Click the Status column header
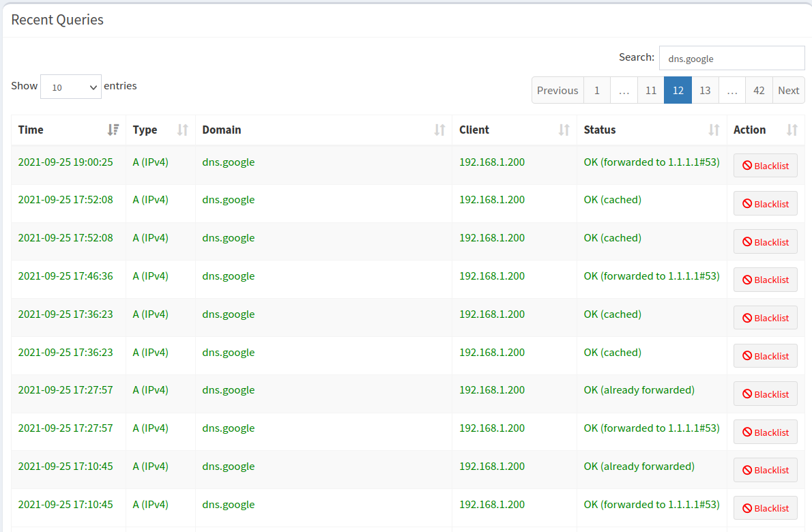This screenshot has height=532, width=812. coord(652,130)
